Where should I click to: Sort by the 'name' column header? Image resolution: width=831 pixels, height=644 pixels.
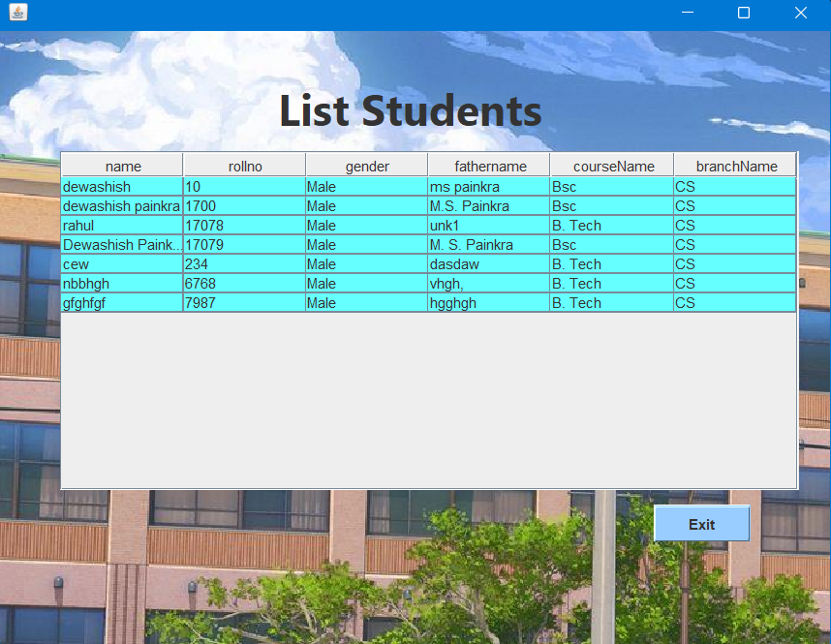pos(122,165)
